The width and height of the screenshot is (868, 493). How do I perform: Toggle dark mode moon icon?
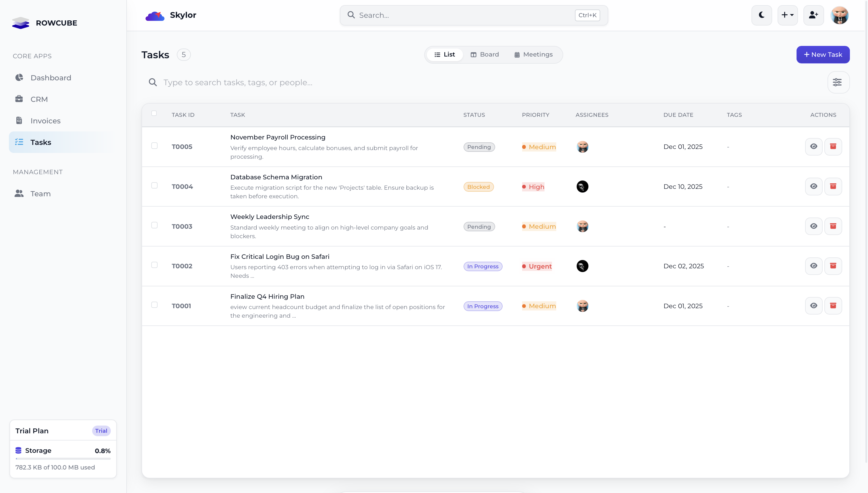[761, 15]
